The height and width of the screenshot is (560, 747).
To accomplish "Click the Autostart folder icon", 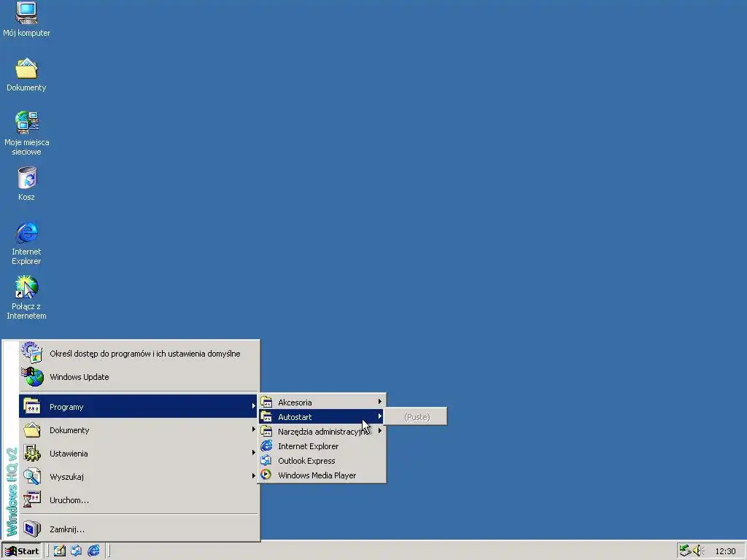I will 267,416.
